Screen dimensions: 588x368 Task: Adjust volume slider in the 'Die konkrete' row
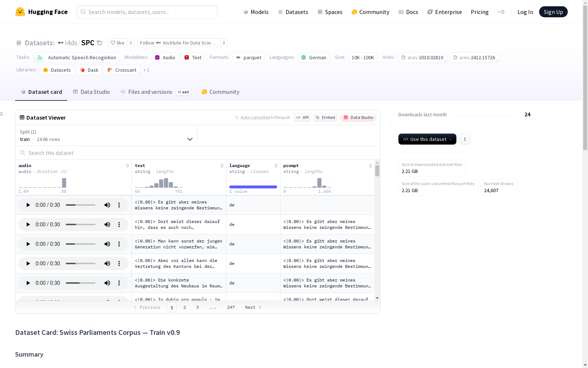pyautogui.click(x=80, y=283)
